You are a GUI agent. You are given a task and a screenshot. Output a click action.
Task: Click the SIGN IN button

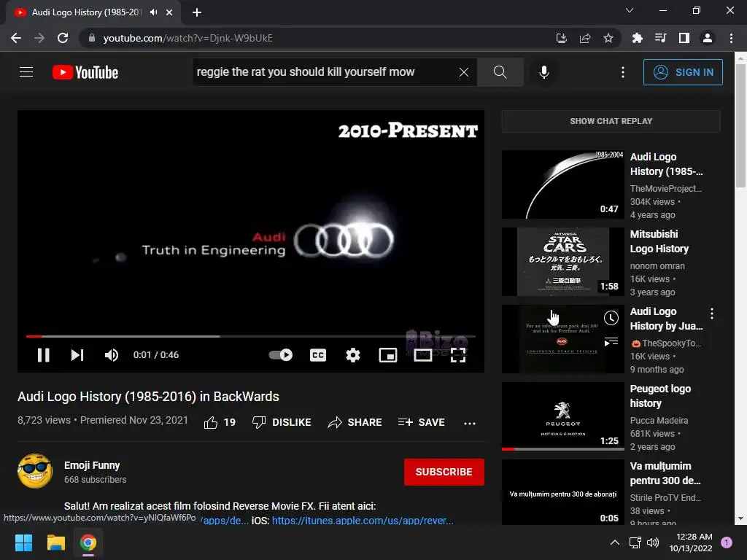(683, 72)
